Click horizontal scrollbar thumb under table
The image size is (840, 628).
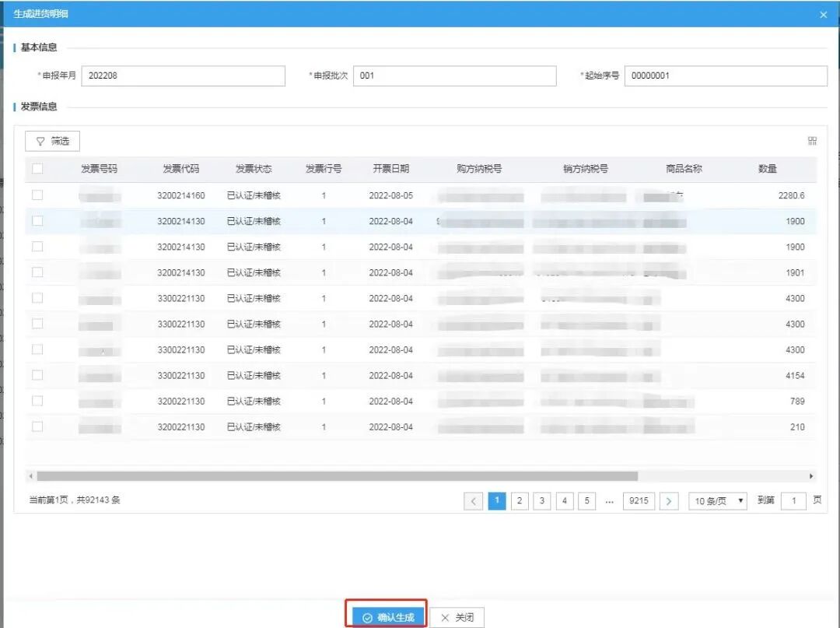click(x=337, y=475)
